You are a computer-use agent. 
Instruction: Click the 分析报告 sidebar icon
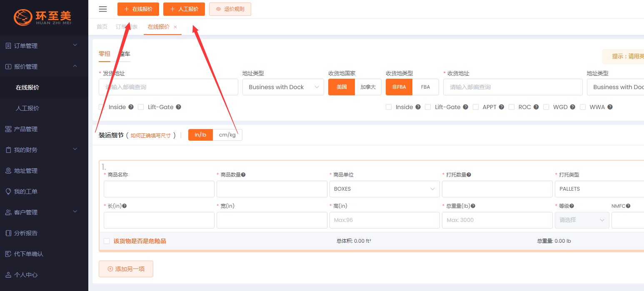[8, 233]
